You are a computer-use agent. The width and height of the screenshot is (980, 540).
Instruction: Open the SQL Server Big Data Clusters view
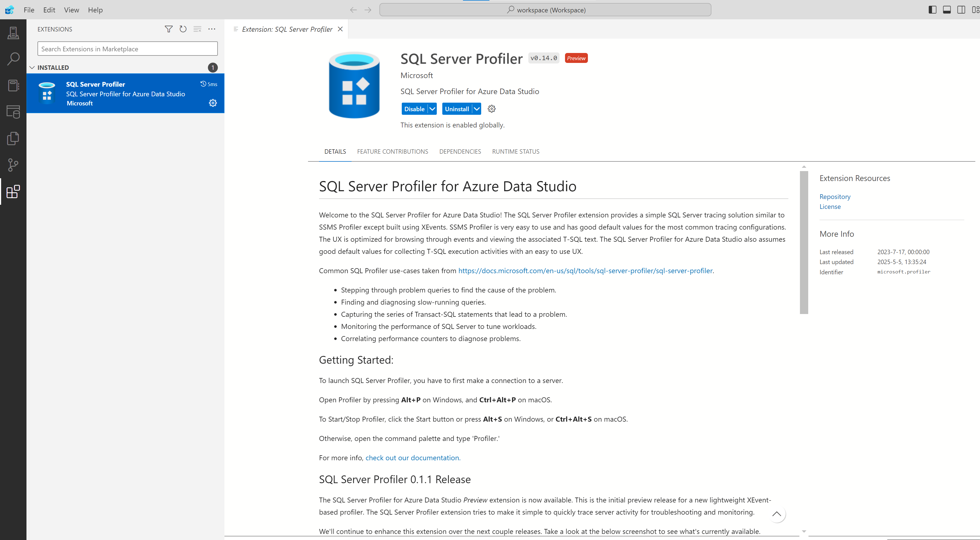[13, 112]
